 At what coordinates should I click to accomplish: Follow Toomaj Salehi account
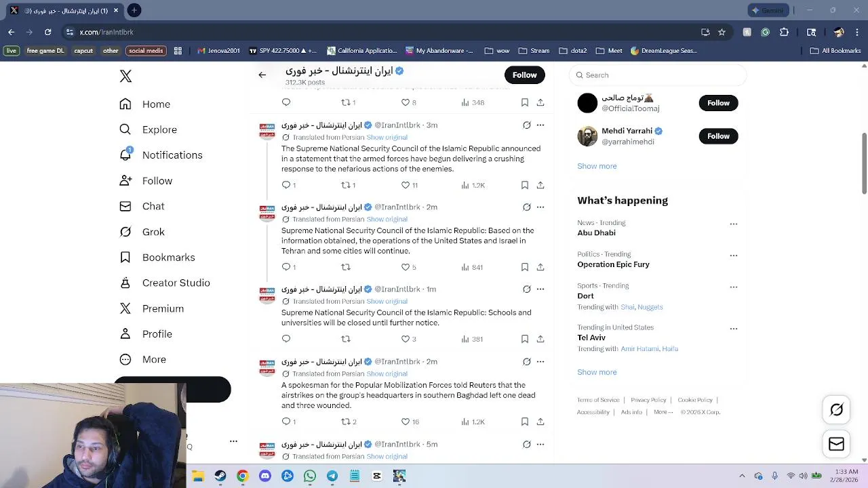click(x=718, y=103)
